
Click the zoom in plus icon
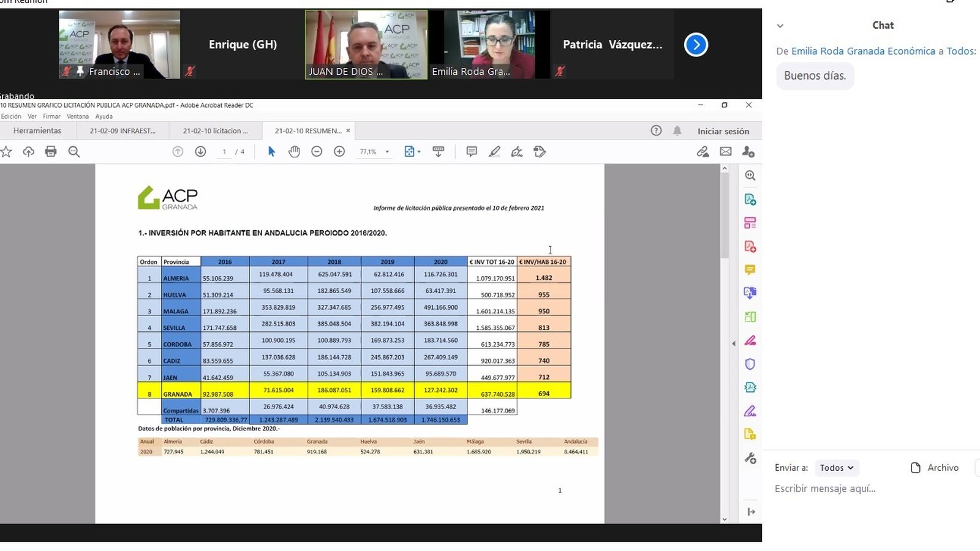[x=339, y=152]
